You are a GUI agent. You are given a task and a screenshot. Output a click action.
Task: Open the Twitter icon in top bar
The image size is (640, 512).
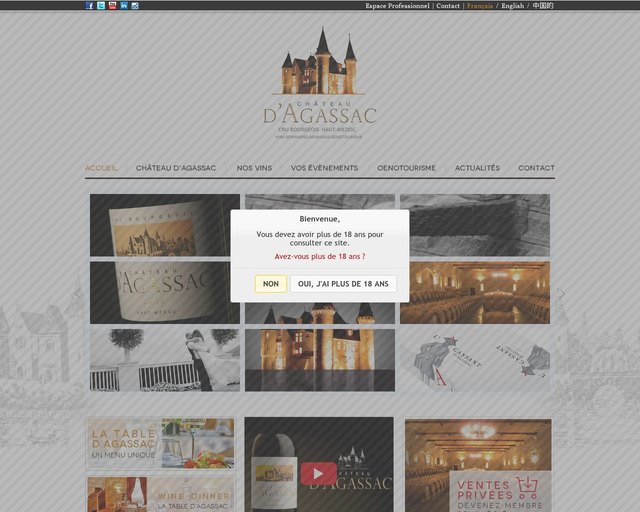pyautogui.click(x=101, y=6)
